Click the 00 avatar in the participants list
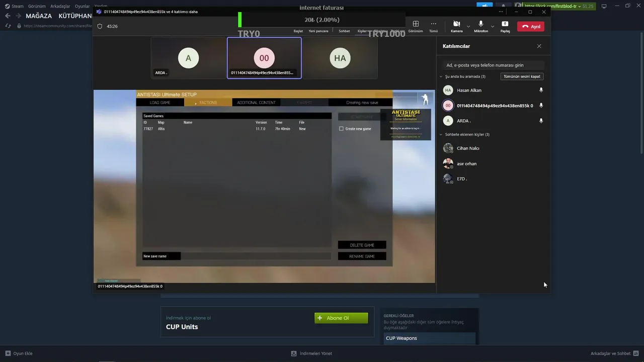 click(x=448, y=106)
